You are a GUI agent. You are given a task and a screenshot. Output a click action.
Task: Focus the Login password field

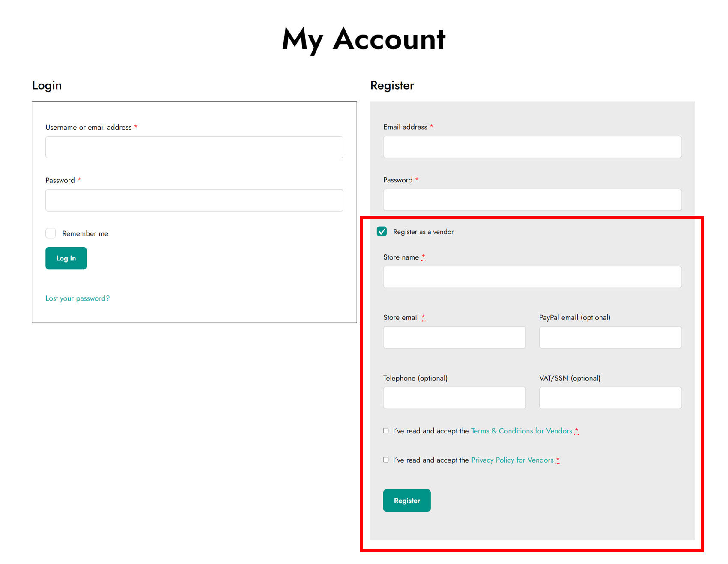pyautogui.click(x=194, y=200)
